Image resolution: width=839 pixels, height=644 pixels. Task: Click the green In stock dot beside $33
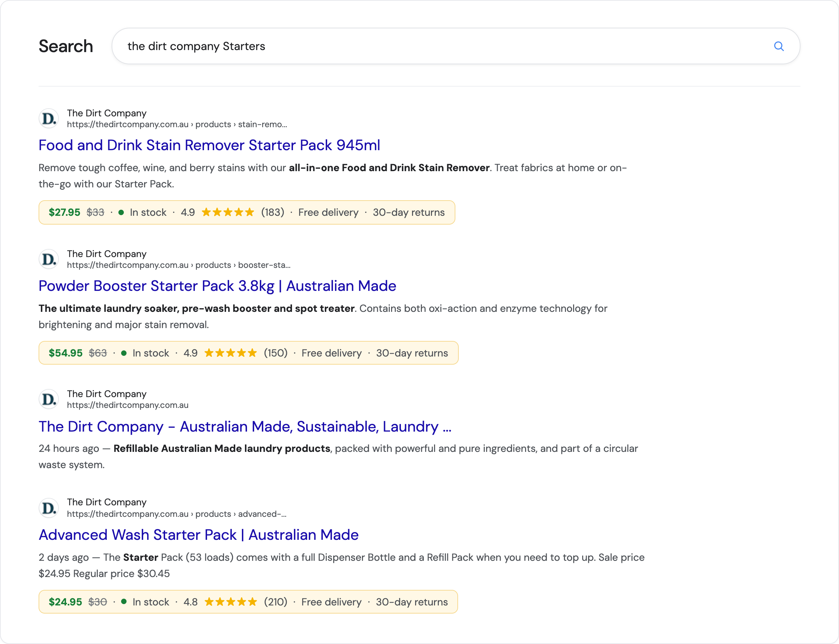coord(121,212)
